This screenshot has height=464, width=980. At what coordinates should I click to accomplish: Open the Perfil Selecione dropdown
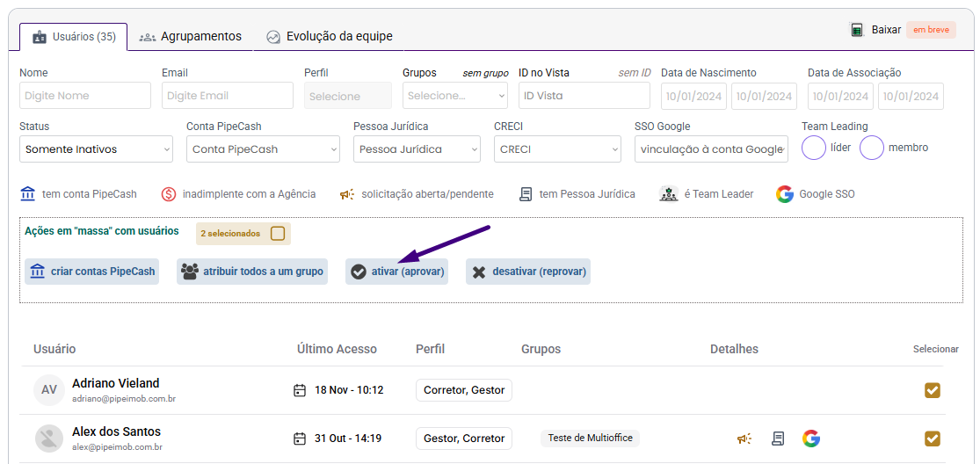point(347,96)
